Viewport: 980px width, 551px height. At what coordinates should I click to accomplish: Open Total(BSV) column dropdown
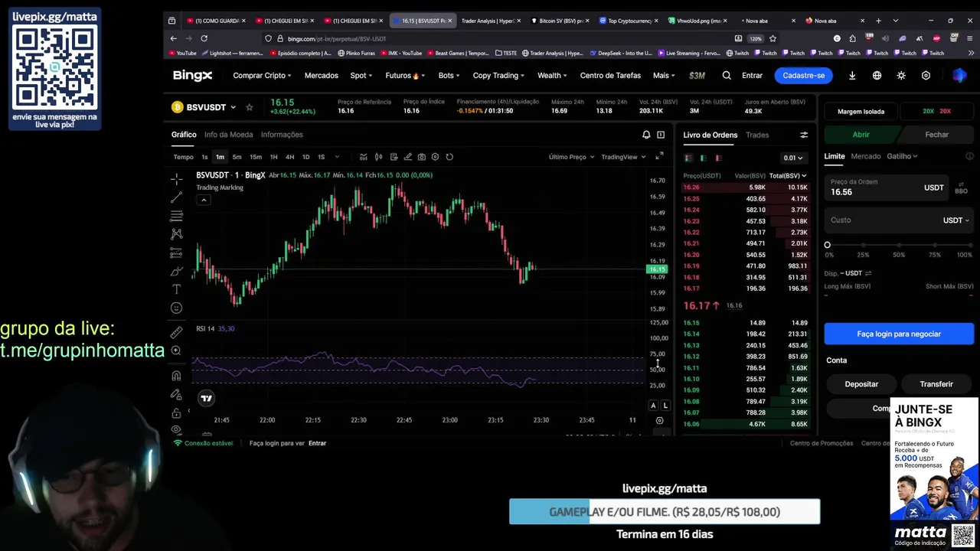pyautogui.click(x=788, y=176)
